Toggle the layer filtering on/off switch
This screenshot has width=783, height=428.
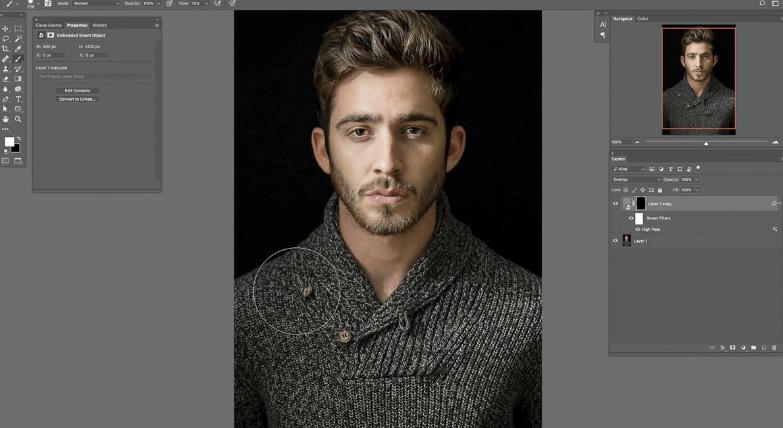tap(698, 168)
